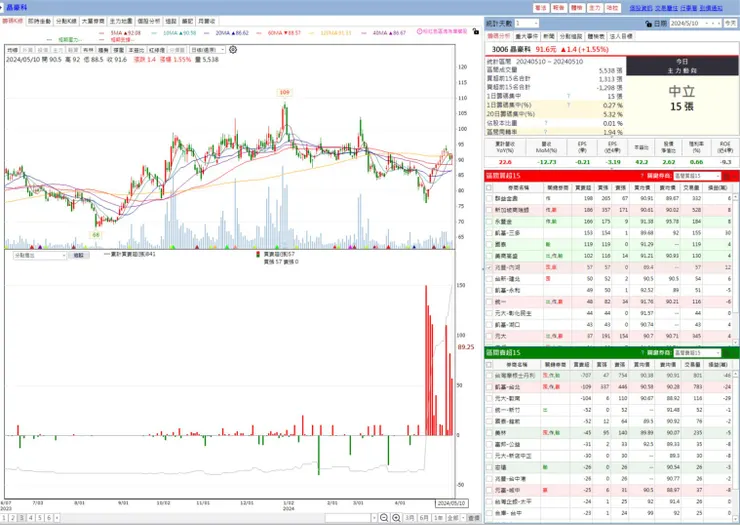Toggle the 本益比 chart overlay button
This screenshot has height=525, width=740.
(136, 50)
